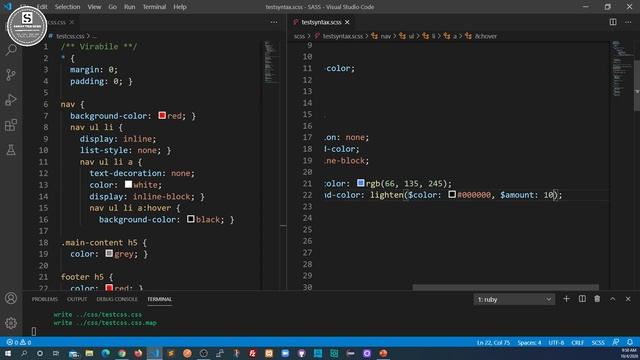Close the testsyntax.scss tab
Image resolution: width=640 pixels, height=360 pixels.
[347, 22]
